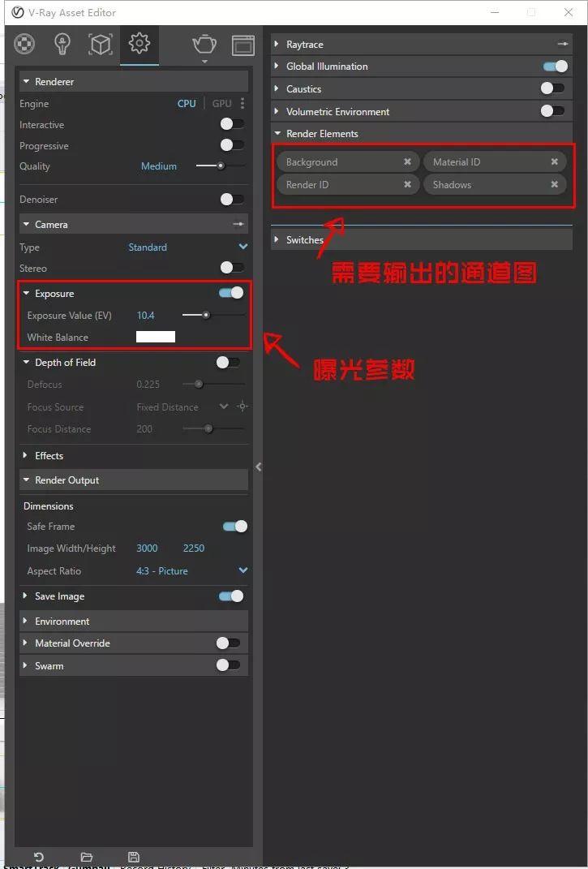Screen dimensions: 588x869
Task: Click the Focus Distance 200 field
Action: coord(144,429)
